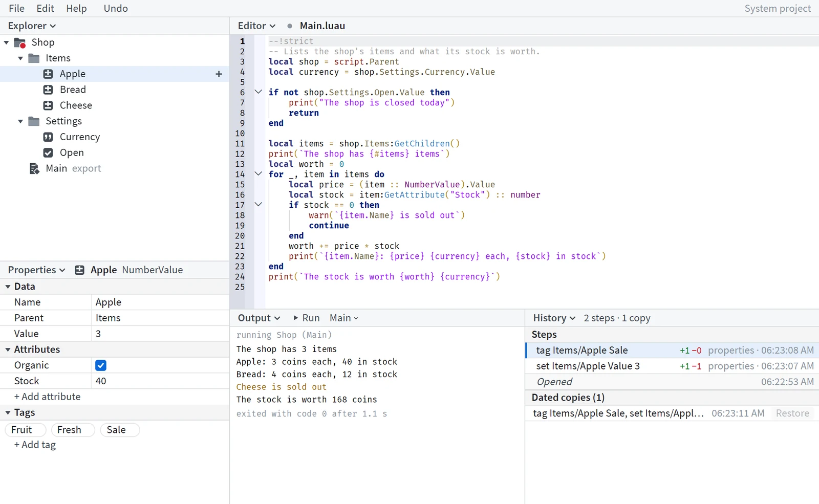Click the unsaved dot beside Main.luau

pos(290,26)
